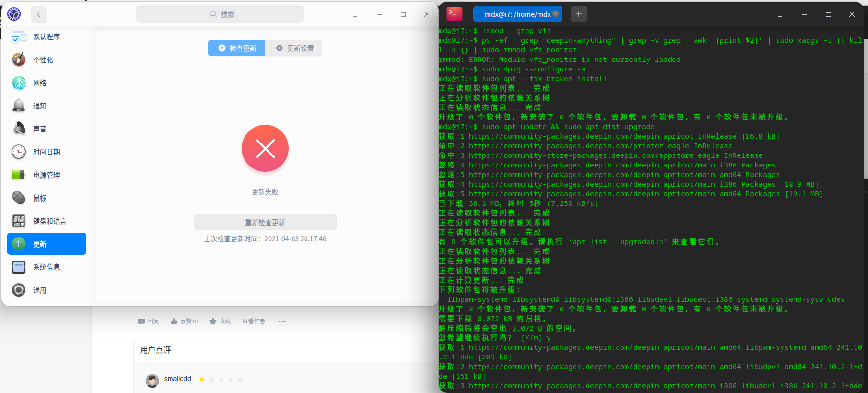The image size is (868, 393).
Task: Click the username smallodd in the reviews
Action: tap(178, 379)
